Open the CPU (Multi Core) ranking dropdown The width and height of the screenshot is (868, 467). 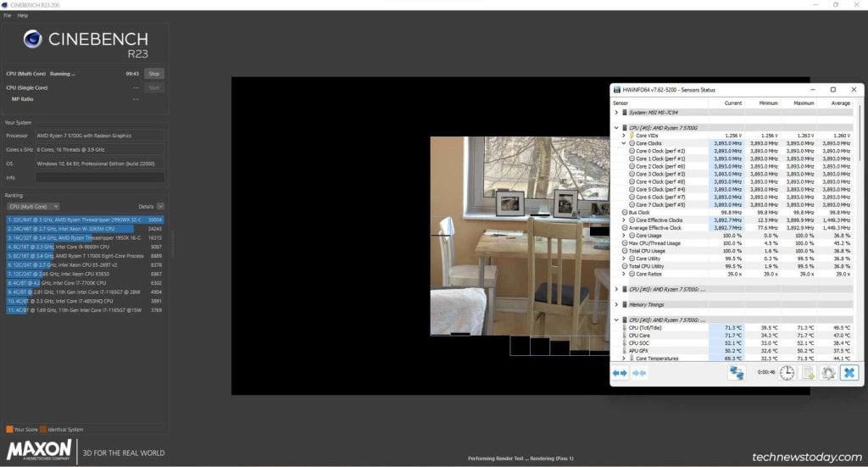pos(33,207)
